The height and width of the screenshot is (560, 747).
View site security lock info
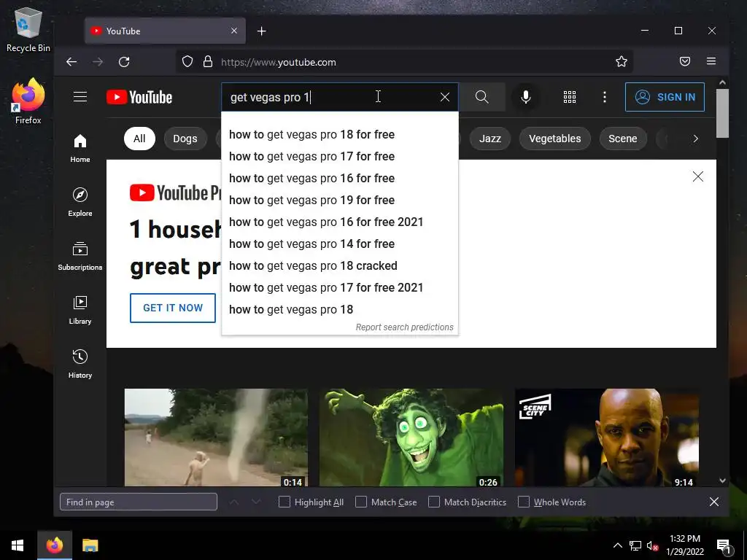208,62
